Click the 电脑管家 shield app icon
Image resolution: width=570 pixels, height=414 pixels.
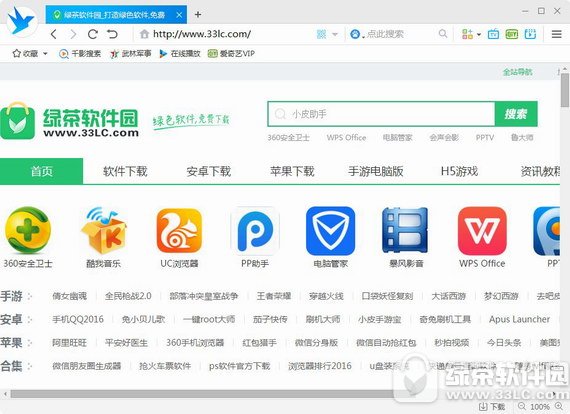330,230
